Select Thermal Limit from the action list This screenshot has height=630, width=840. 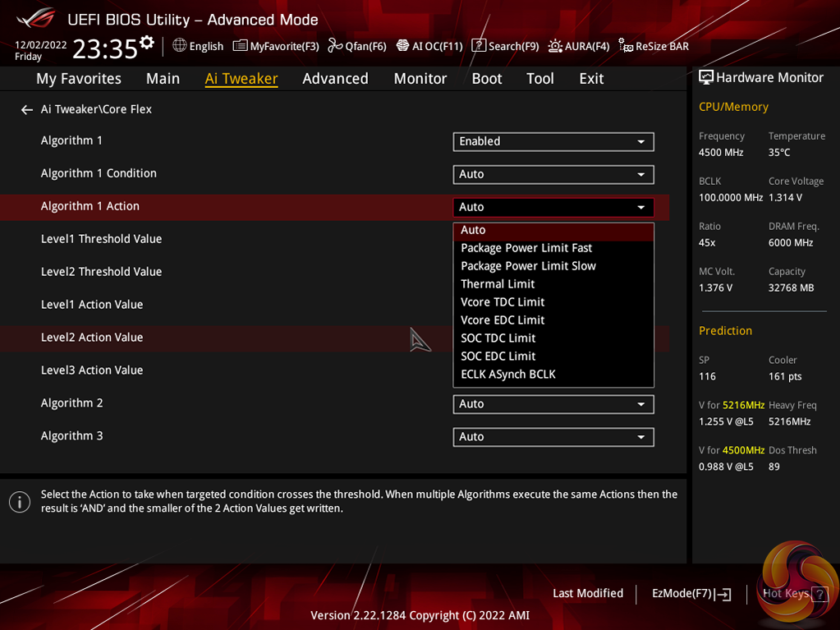click(498, 284)
